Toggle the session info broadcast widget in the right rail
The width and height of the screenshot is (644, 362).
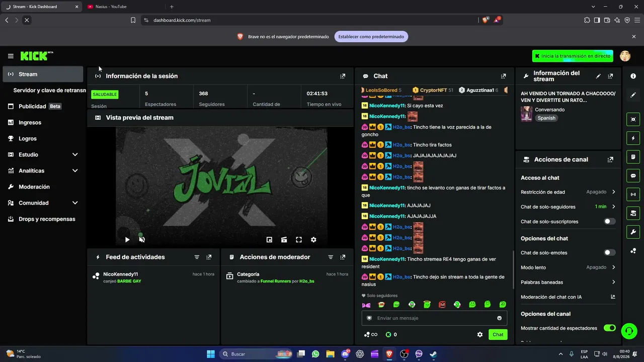(x=633, y=194)
